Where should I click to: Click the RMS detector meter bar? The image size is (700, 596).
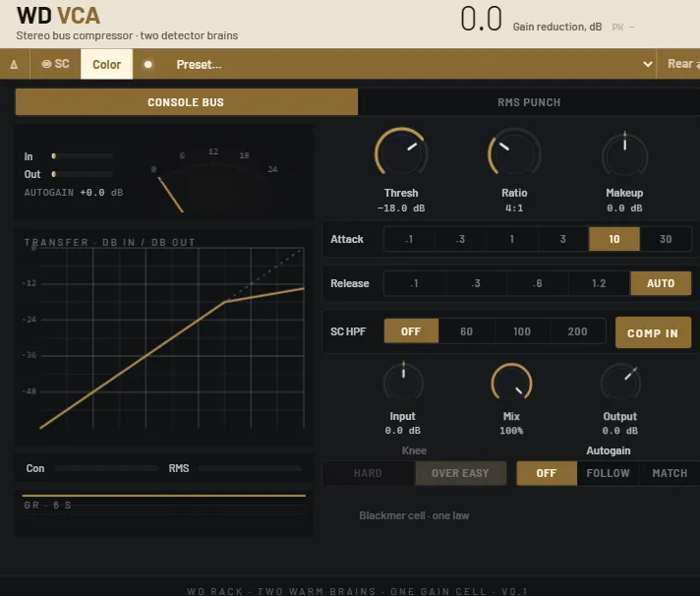pos(250,468)
